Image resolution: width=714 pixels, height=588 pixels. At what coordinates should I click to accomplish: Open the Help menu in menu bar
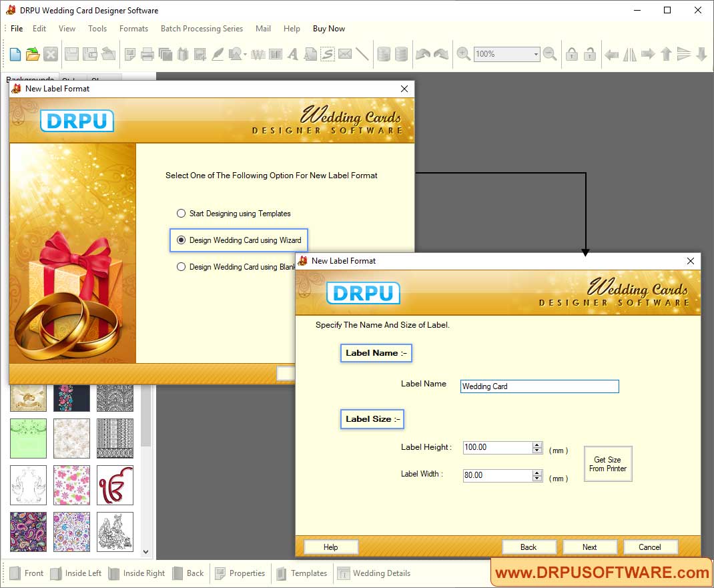click(x=292, y=28)
